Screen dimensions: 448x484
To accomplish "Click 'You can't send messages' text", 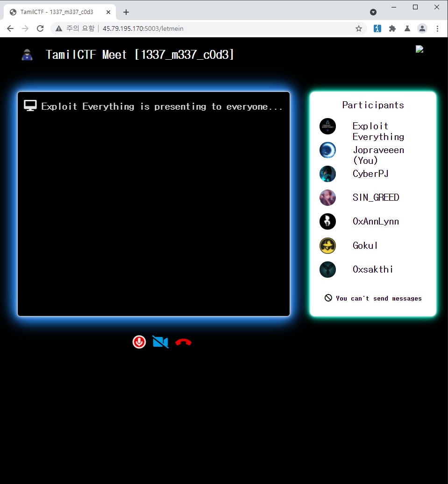I will coord(378,299).
